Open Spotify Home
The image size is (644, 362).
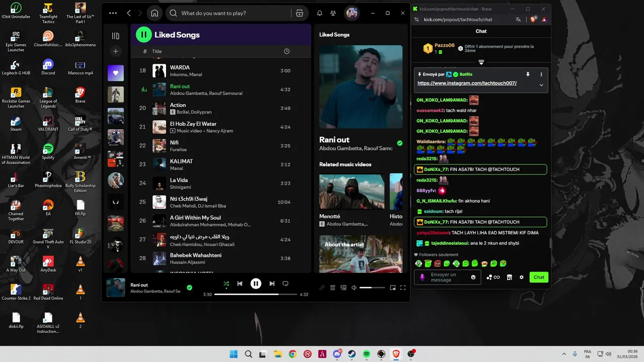154,13
